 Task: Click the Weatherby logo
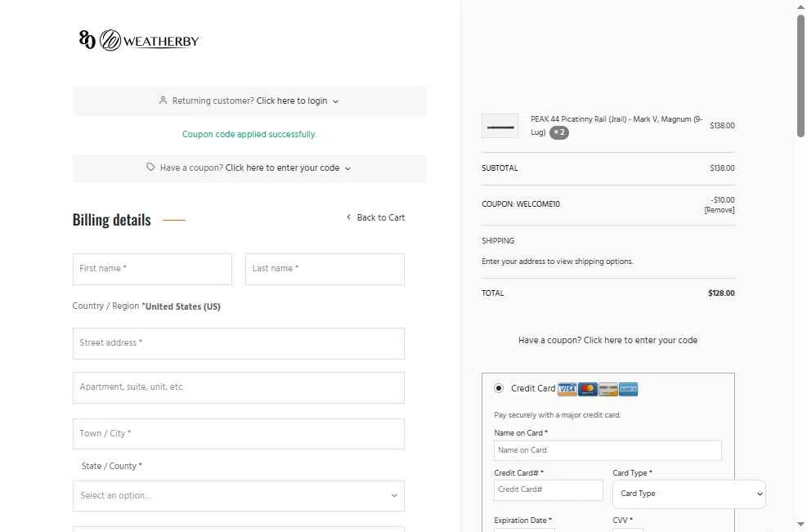tap(149, 40)
